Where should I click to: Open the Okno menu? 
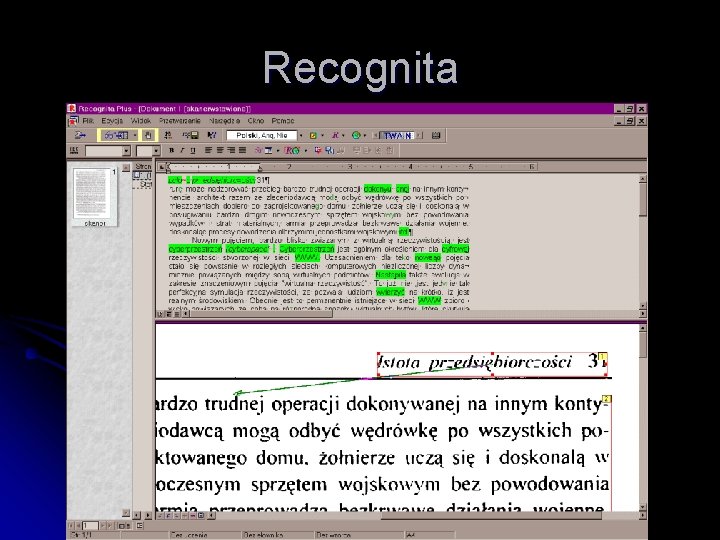pos(256,121)
